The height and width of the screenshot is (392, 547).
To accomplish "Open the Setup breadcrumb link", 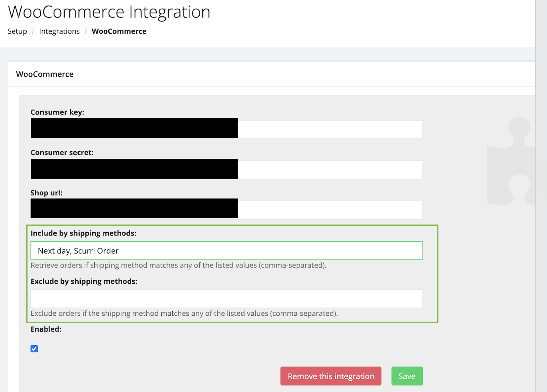I will 17,31.
